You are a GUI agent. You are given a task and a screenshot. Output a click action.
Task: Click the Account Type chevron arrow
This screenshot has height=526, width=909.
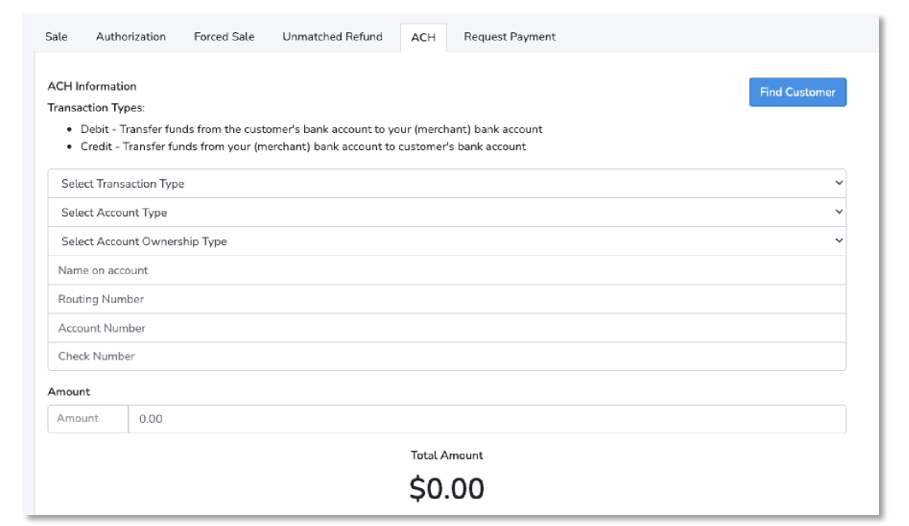[x=838, y=212]
